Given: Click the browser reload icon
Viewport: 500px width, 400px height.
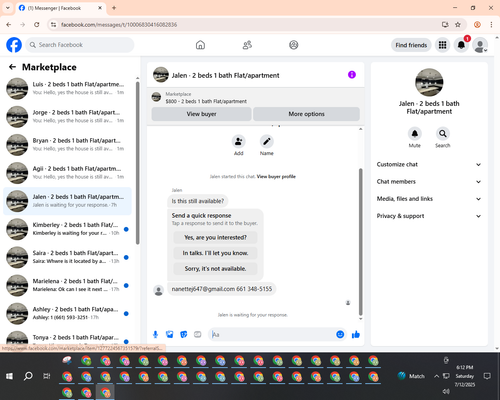Looking at the screenshot, I should [37, 25].
